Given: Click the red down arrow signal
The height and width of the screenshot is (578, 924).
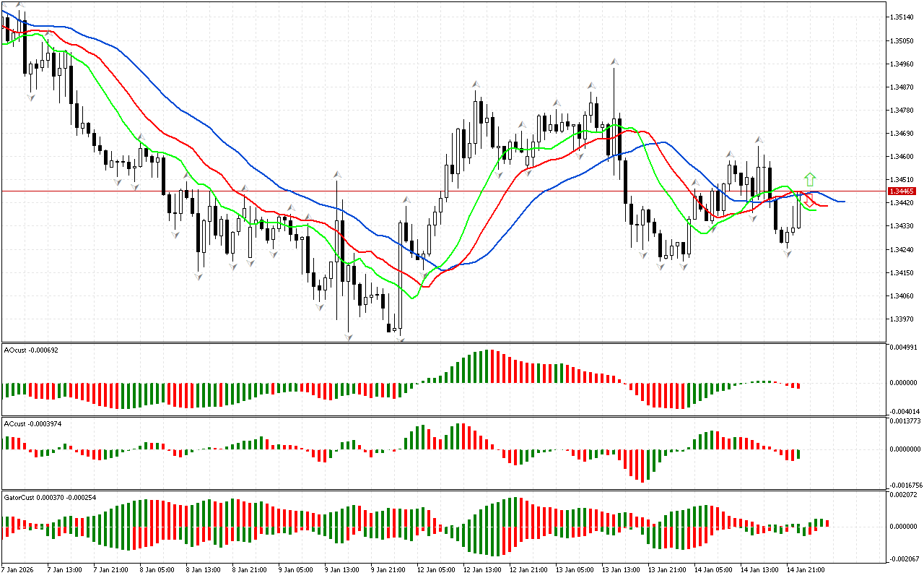Looking at the screenshot, I should tap(809, 200).
